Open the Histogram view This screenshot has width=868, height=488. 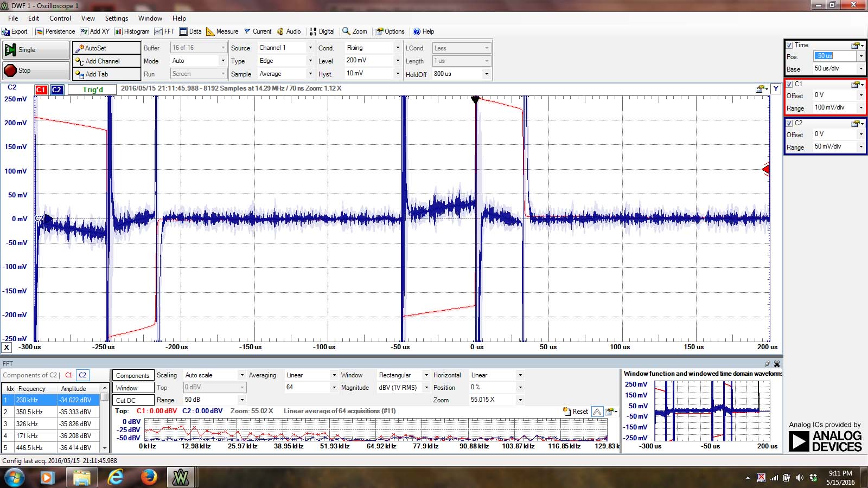132,31
